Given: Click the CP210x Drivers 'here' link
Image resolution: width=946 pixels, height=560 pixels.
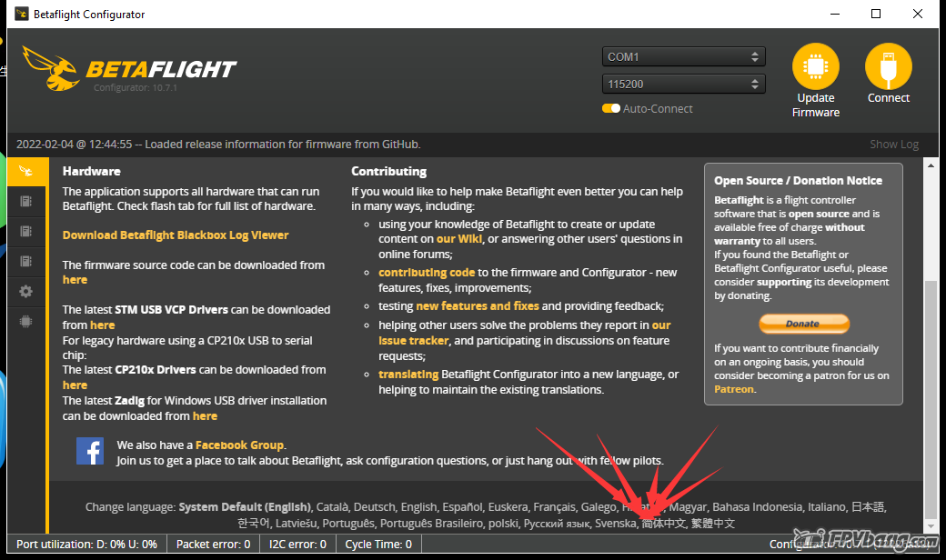Looking at the screenshot, I should 75,385.
